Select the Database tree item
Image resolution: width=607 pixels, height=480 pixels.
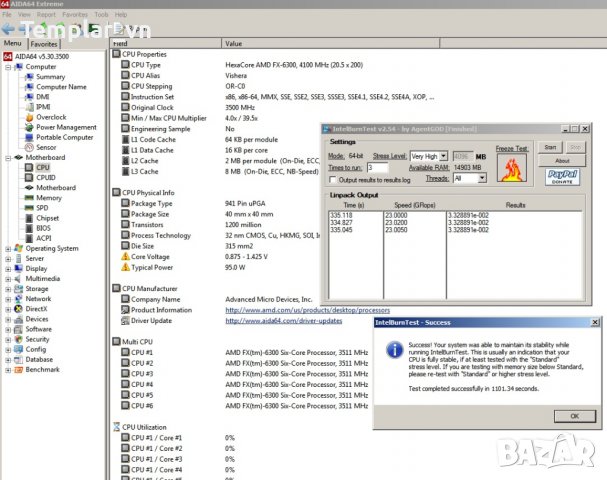click(x=39, y=359)
